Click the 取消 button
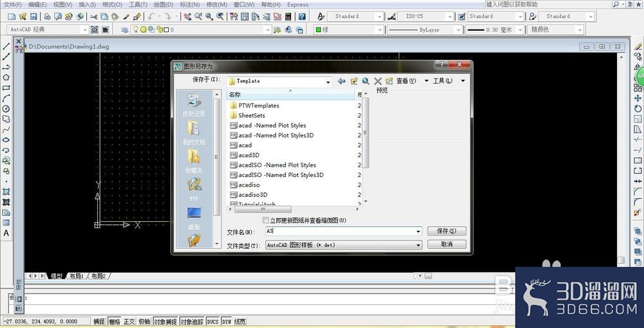 coord(447,244)
